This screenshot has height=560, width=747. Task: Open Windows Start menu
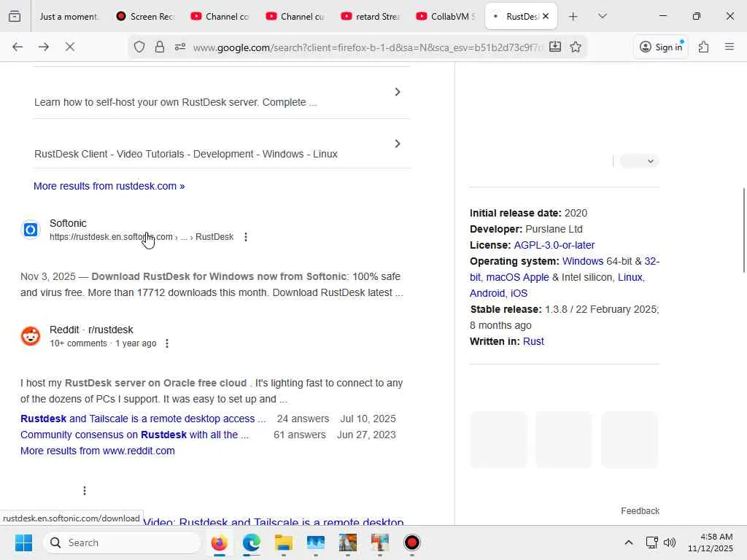(x=23, y=542)
